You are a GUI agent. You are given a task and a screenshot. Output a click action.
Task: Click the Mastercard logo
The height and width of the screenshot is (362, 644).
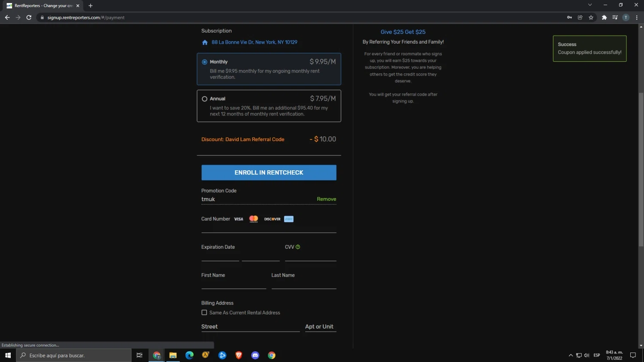point(254,219)
